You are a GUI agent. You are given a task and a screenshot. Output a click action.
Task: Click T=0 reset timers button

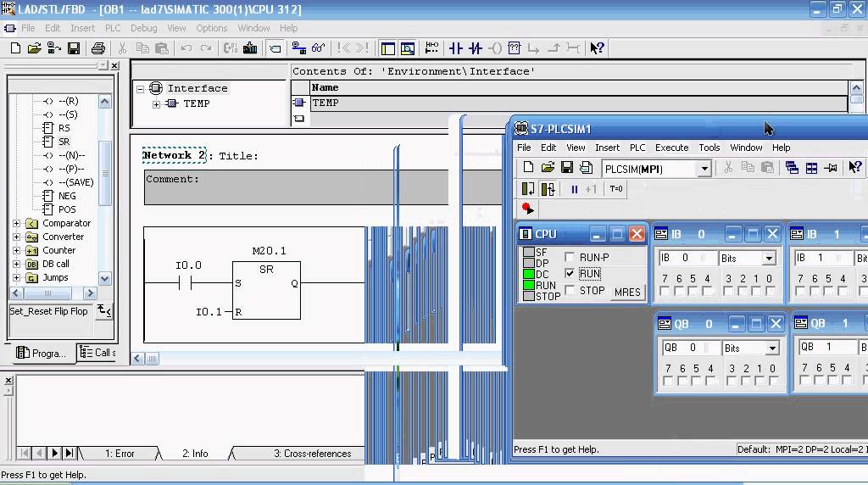616,189
